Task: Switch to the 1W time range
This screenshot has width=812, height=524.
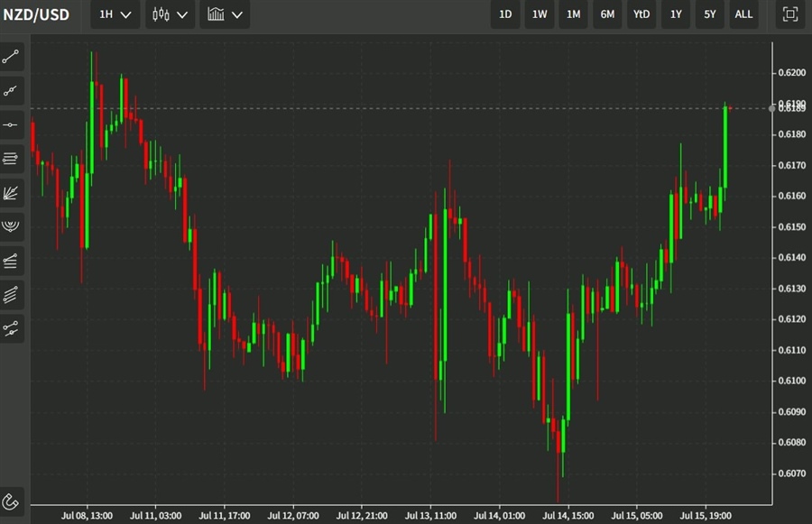Action: (x=540, y=14)
